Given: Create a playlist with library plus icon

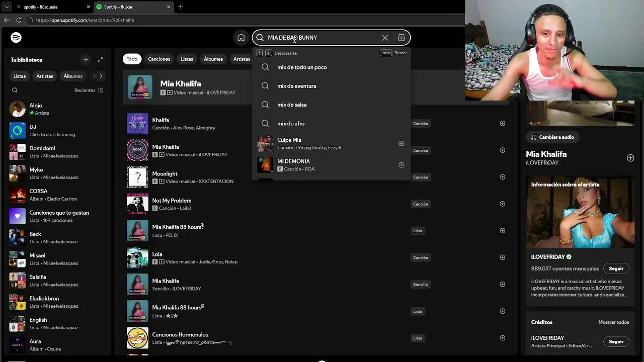Looking at the screenshot, I should [x=86, y=60].
